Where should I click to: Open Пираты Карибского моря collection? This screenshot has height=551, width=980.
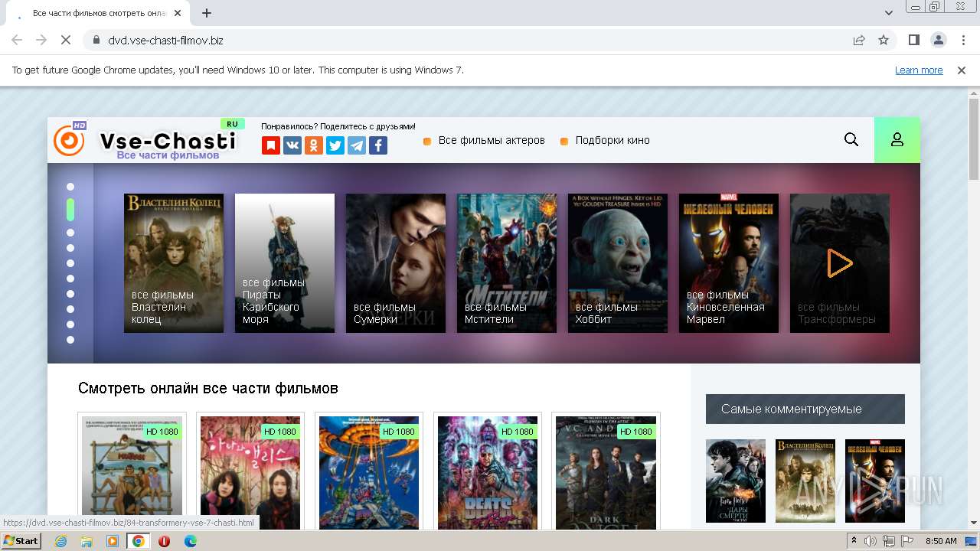coord(285,263)
